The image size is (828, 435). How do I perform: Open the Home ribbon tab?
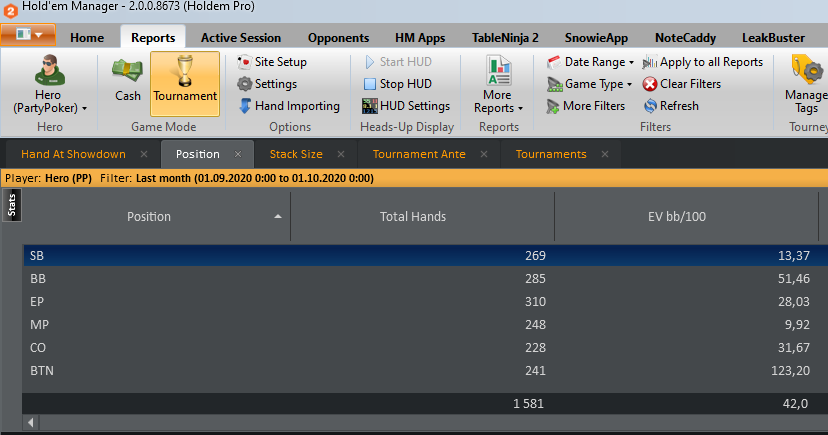87,38
